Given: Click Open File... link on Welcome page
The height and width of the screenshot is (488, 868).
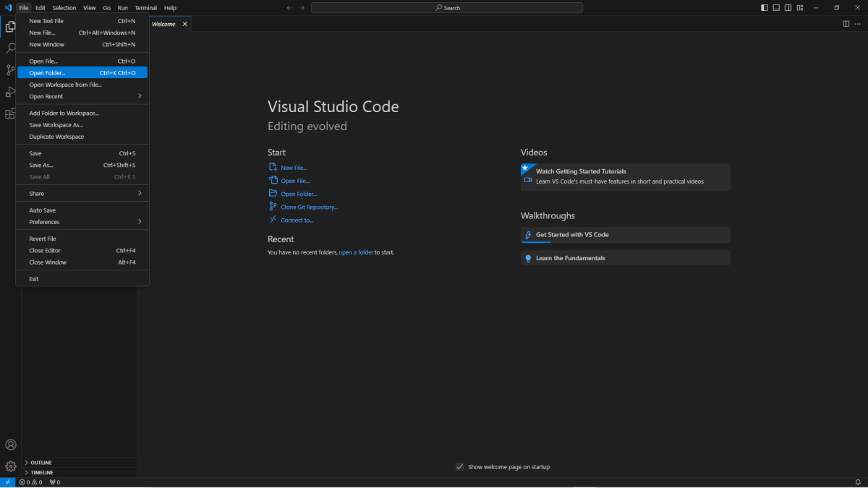Looking at the screenshot, I should [x=295, y=181].
